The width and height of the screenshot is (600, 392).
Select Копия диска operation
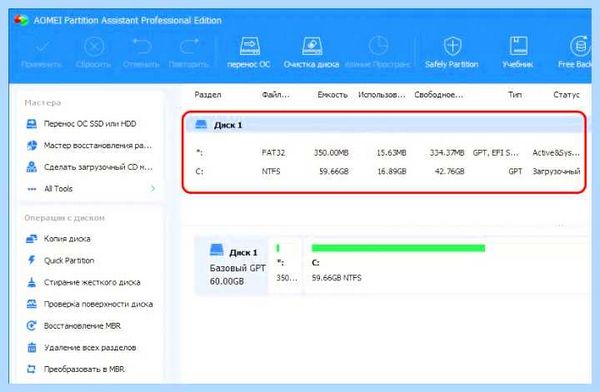pyautogui.click(x=58, y=239)
